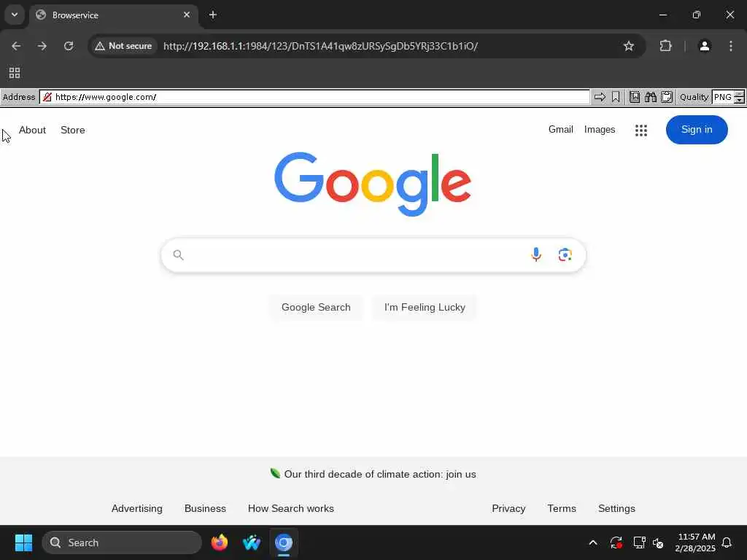The height and width of the screenshot is (560, 747).
Task: Click the clipboard icon in Browservice bar
Action: point(667,97)
